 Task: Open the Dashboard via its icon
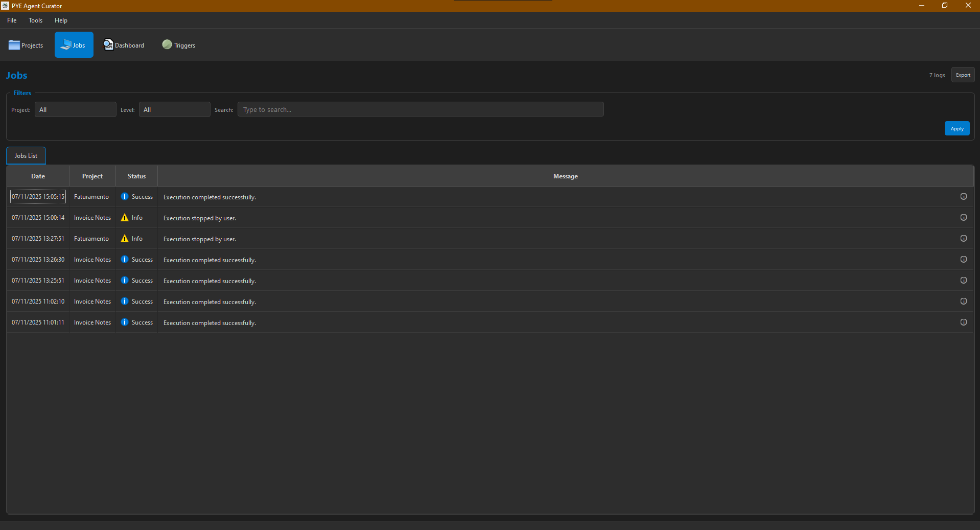pyautogui.click(x=108, y=44)
